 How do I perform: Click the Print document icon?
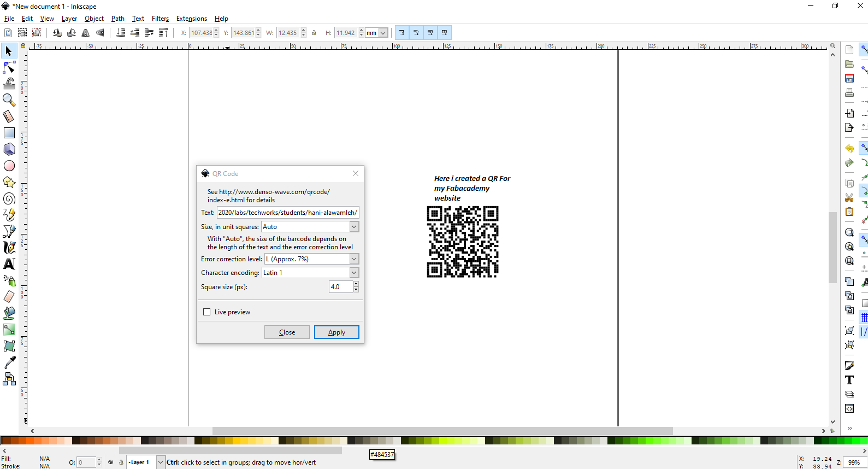pos(849,92)
